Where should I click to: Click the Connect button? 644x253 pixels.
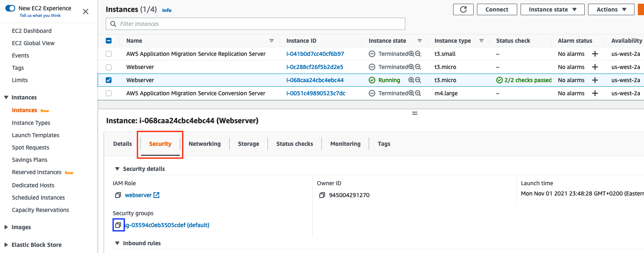[x=497, y=9]
